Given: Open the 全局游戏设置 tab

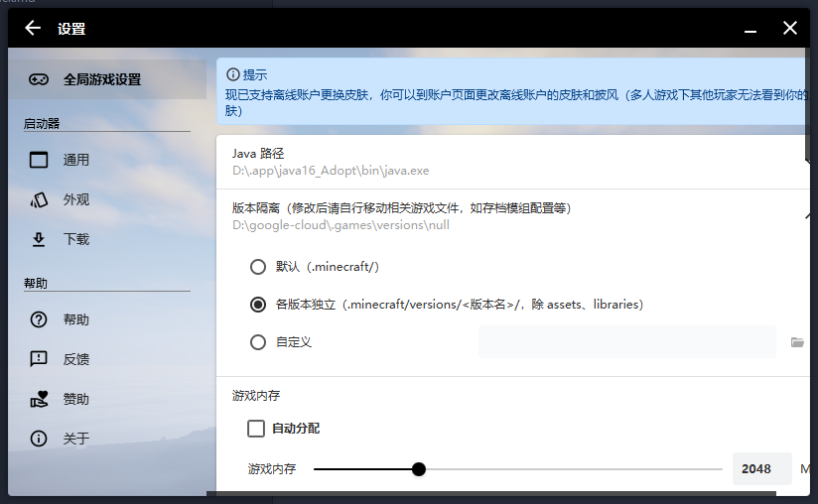Looking at the screenshot, I should [x=102, y=79].
